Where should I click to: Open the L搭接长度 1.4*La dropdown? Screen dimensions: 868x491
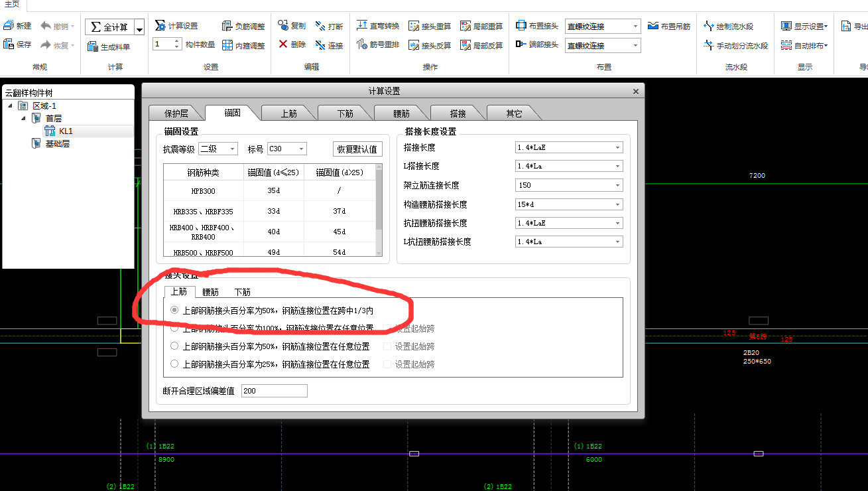(569, 166)
